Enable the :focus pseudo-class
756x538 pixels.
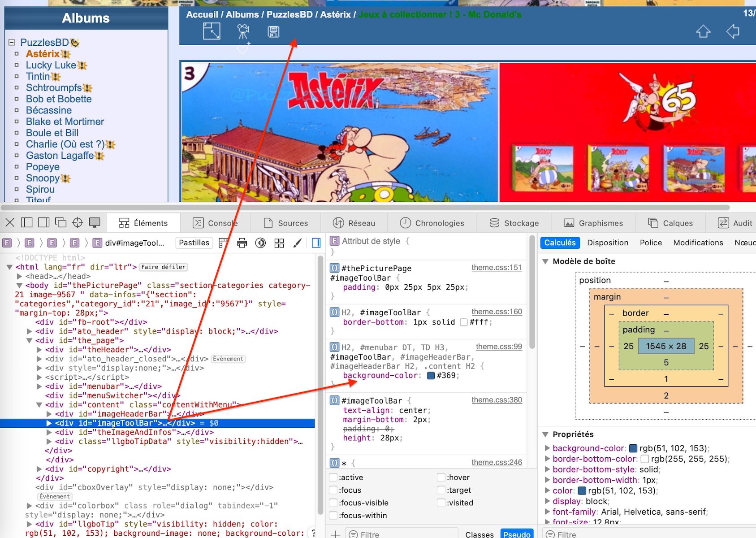pyautogui.click(x=333, y=490)
